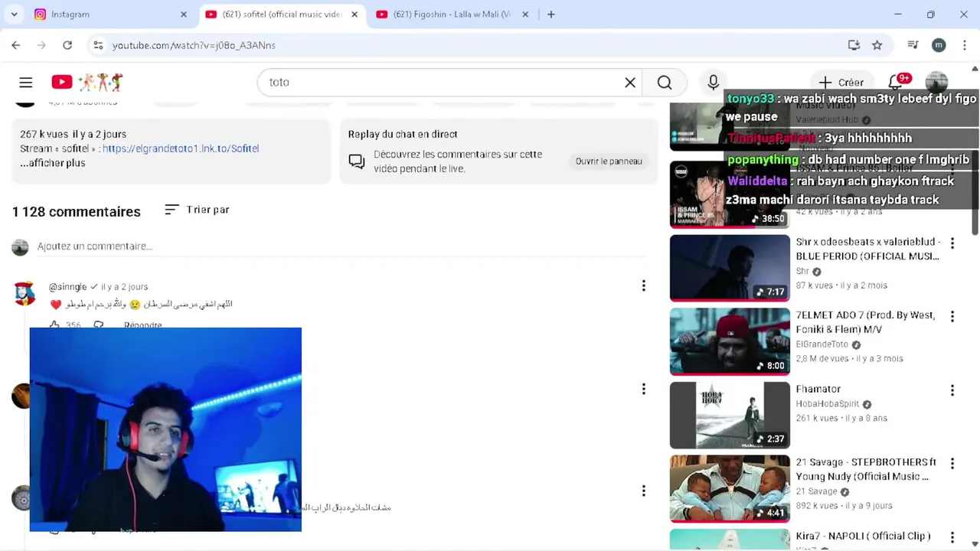
Task: Open the Trier par sort dropdown
Action: (197, 210)
